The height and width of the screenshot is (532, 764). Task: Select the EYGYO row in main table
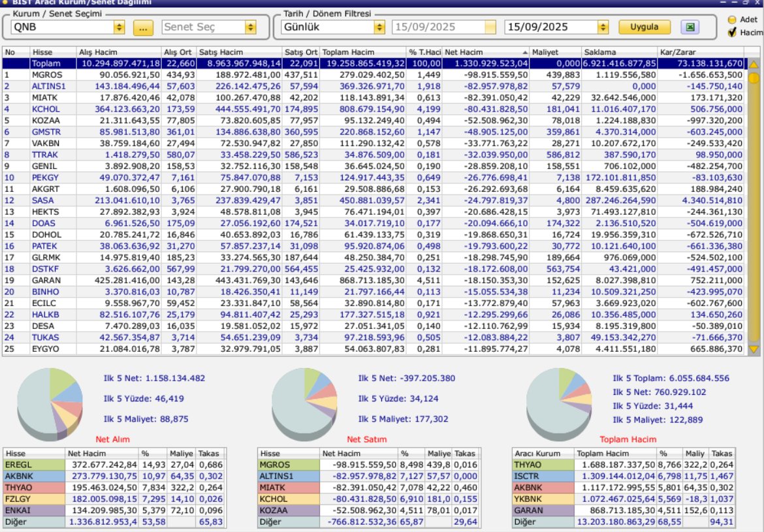point(374,349)
